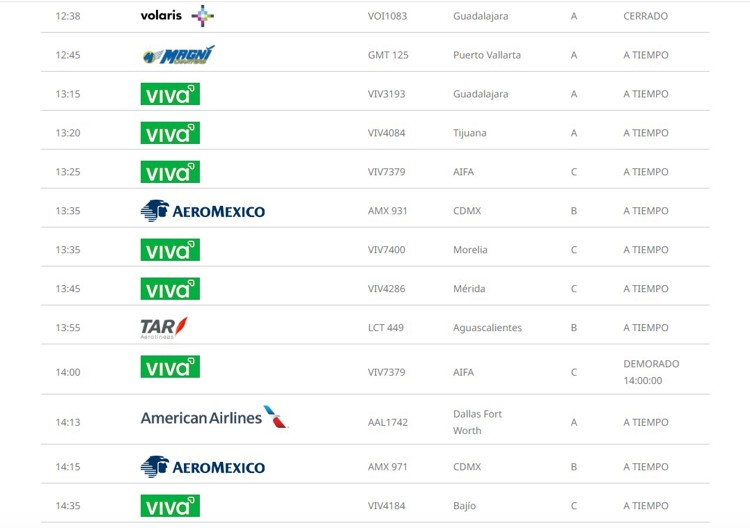This screenshot has height=528, width=750.
Task: Select the 13:25 departure time for AIFA
Action: point(68,172)
